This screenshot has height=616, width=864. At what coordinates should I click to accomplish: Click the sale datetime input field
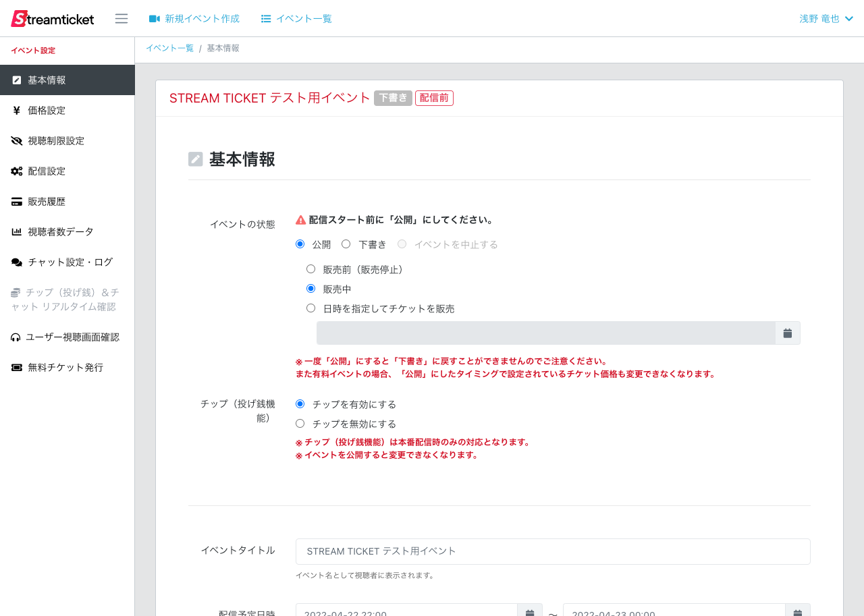[545, 333]
